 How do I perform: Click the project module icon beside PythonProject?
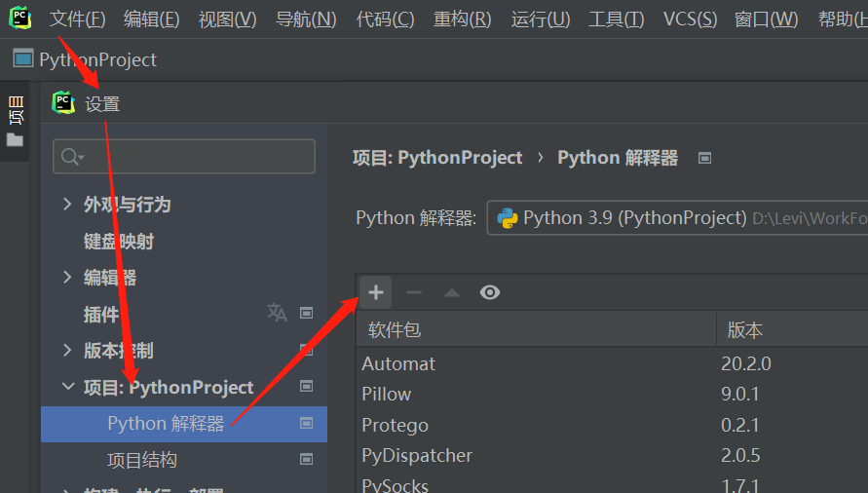click(x=23, y=58)
